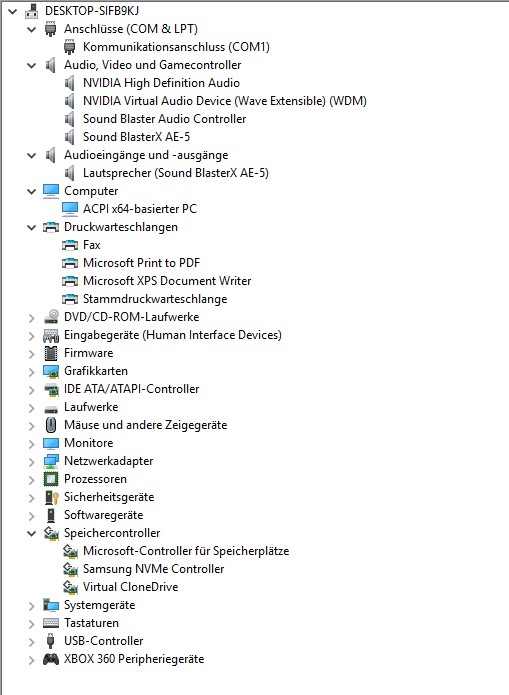The image size is (509, 695).
Task: Click the Sicherheitsgeräte key icon
Action: click(51, 497)
